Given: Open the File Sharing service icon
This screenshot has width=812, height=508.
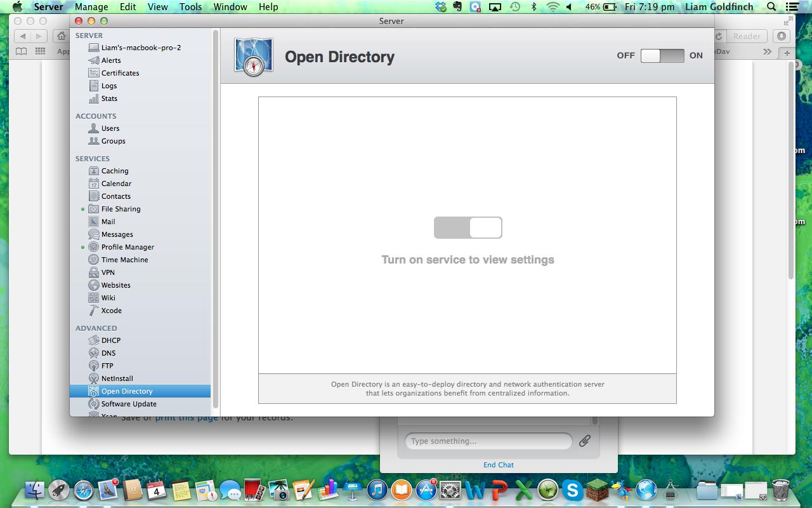Looking at the screenshot, I should coord(94,209).
